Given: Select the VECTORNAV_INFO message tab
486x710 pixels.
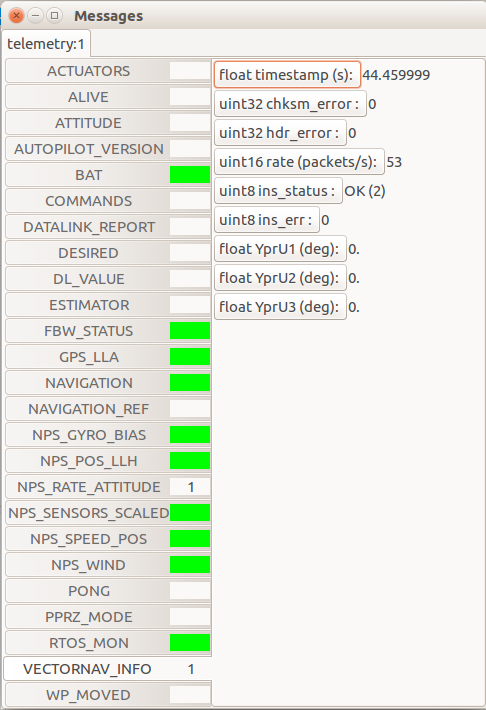Looking at the screenshot, I should [x=108, y=669].
